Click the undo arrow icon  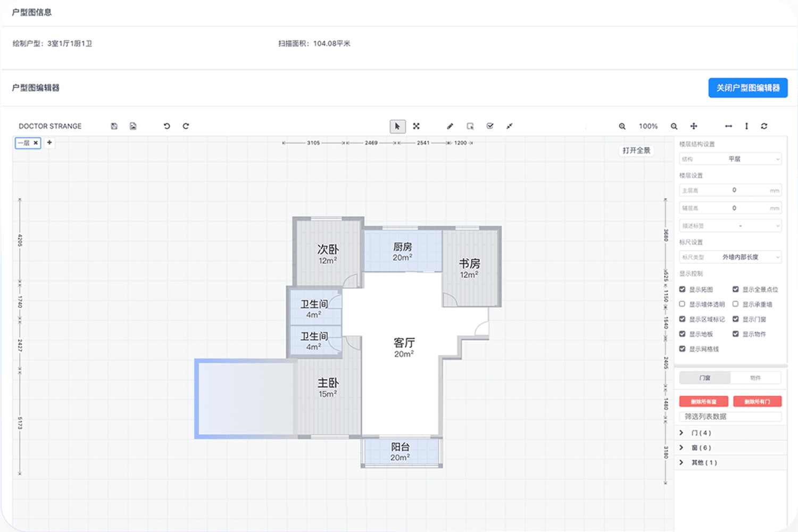[x=167, y=126]
